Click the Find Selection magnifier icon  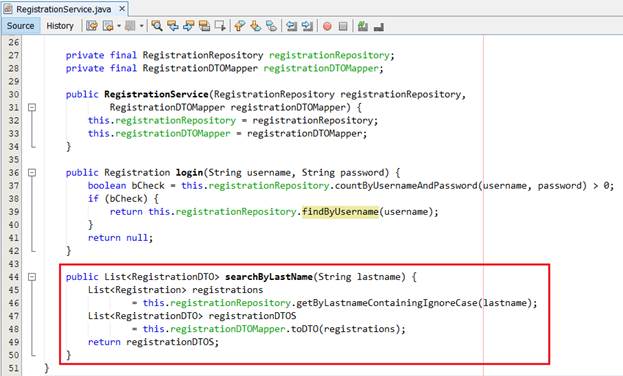point(157,26)
